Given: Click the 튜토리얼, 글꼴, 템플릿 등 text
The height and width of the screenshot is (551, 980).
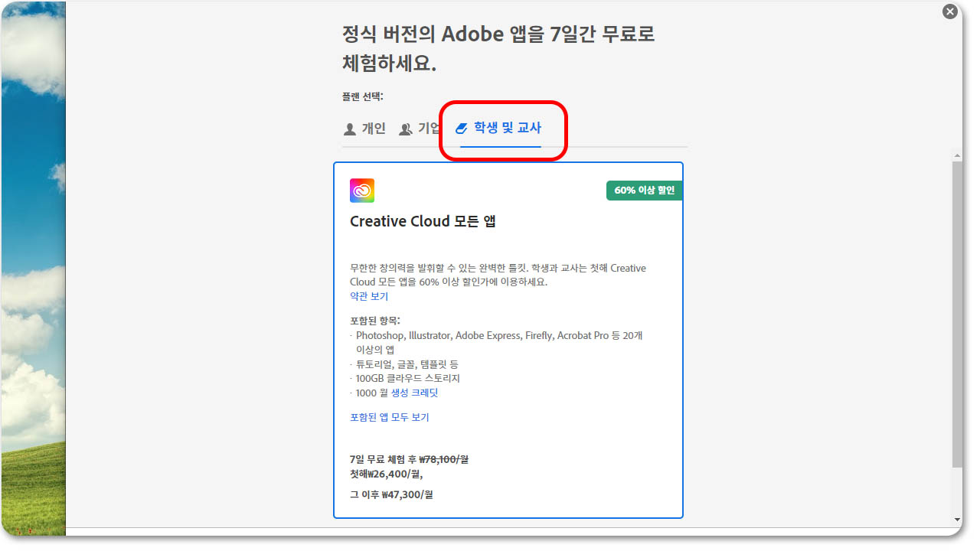Looking at the screenshot, I should point(407,364).
